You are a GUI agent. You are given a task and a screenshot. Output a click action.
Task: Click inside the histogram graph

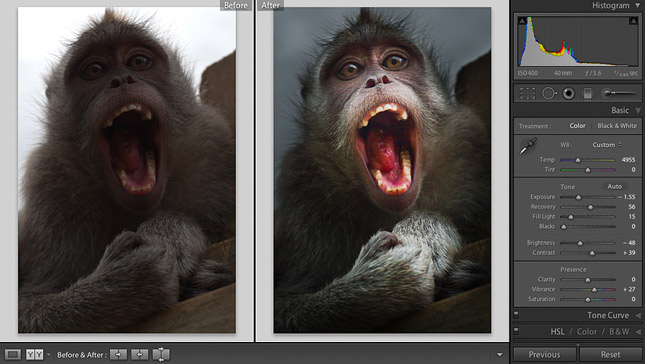coord(578,41)
